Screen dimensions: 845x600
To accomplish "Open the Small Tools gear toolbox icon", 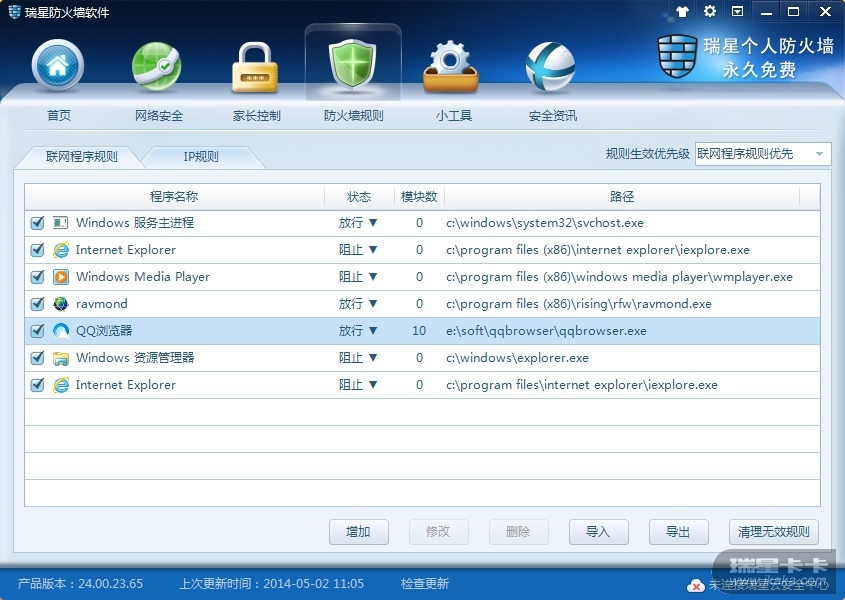I will click(451, 66).
